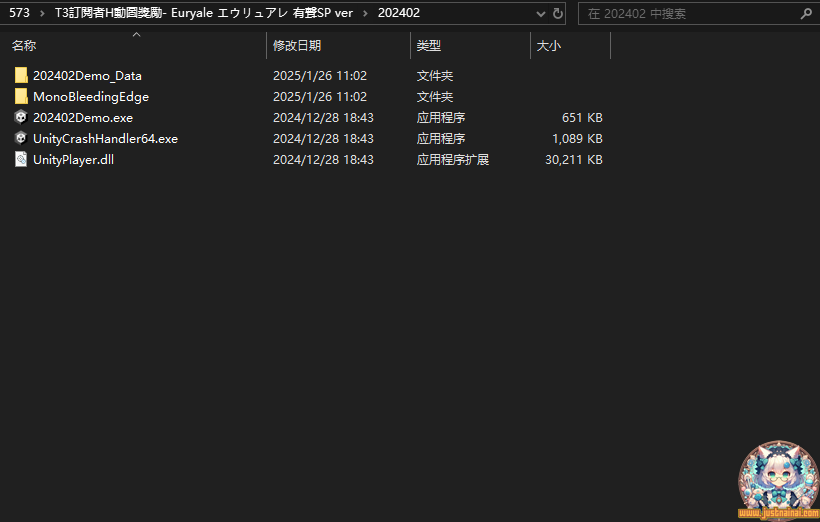Go to the 573 breadcrumb folder

(19, 13)
